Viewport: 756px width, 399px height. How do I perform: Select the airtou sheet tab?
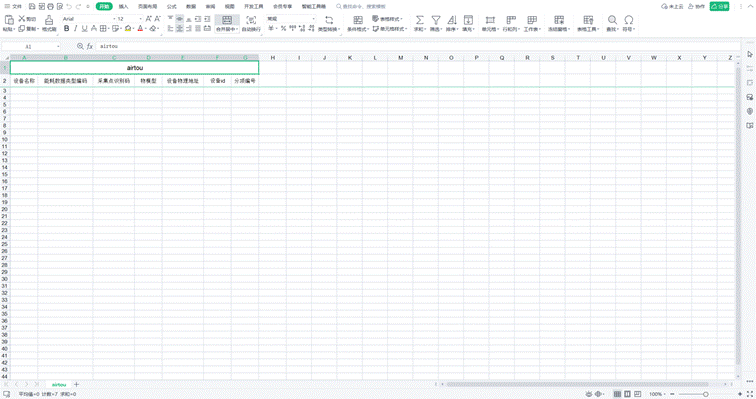click(59, 385)
